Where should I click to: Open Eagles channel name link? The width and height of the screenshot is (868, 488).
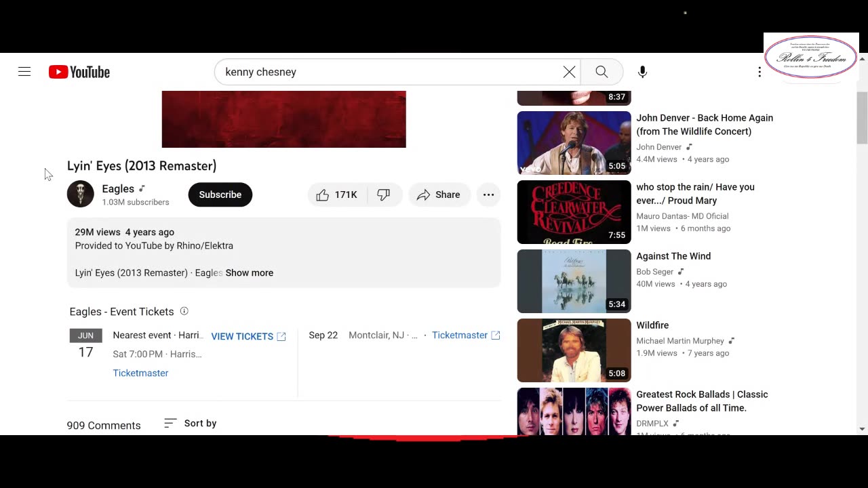pyautogui.click(x=118, y=189)
